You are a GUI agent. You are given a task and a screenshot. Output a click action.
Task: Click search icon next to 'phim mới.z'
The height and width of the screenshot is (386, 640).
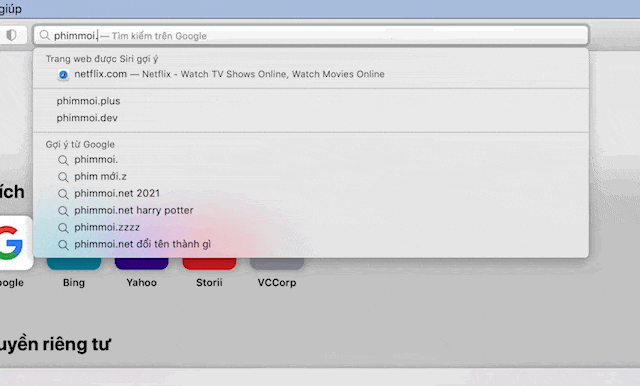click(63, 177)
